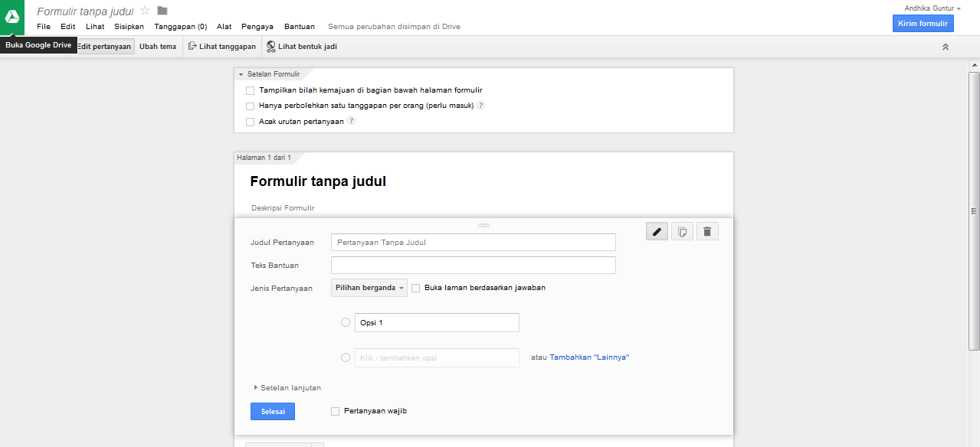Enable the progress bar checkbox
This screenshot has width=980, height=447.
(x=250, y=90)
